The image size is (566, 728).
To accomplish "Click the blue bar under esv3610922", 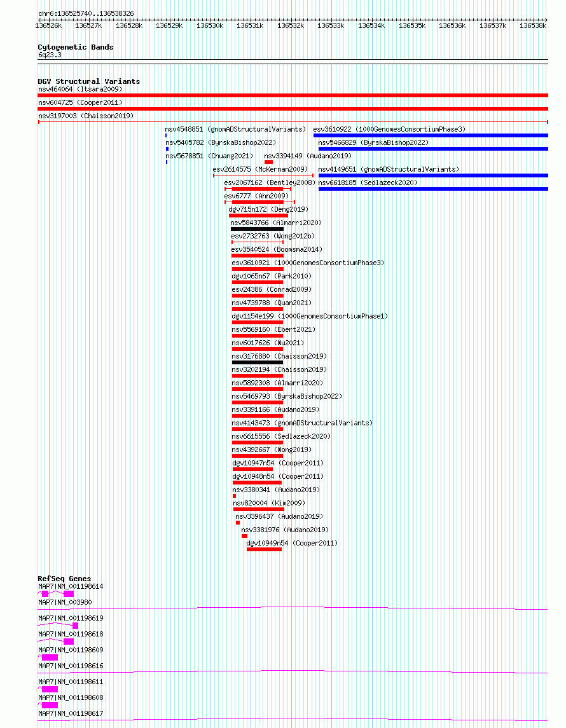I will (431, 135).
